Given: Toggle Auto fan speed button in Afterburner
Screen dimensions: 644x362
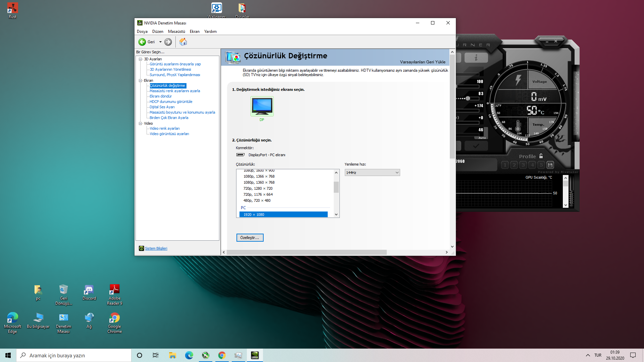Looking at the screenshot, I should tap(482, 138).
